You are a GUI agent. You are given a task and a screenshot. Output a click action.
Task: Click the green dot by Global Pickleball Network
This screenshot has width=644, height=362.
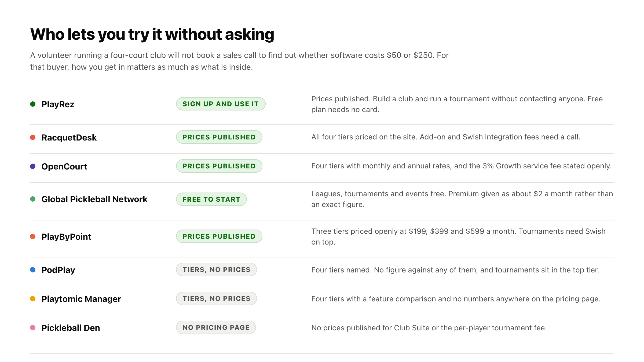tap(33, 199)
